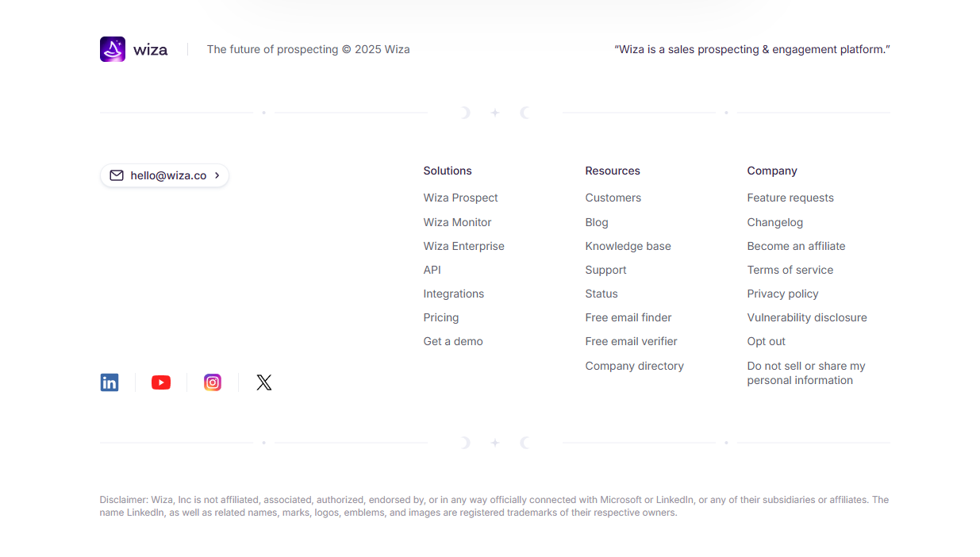Open the Wiza Prospect link
This screenshot has width=980, height=557.
click(x=460, y=198)
